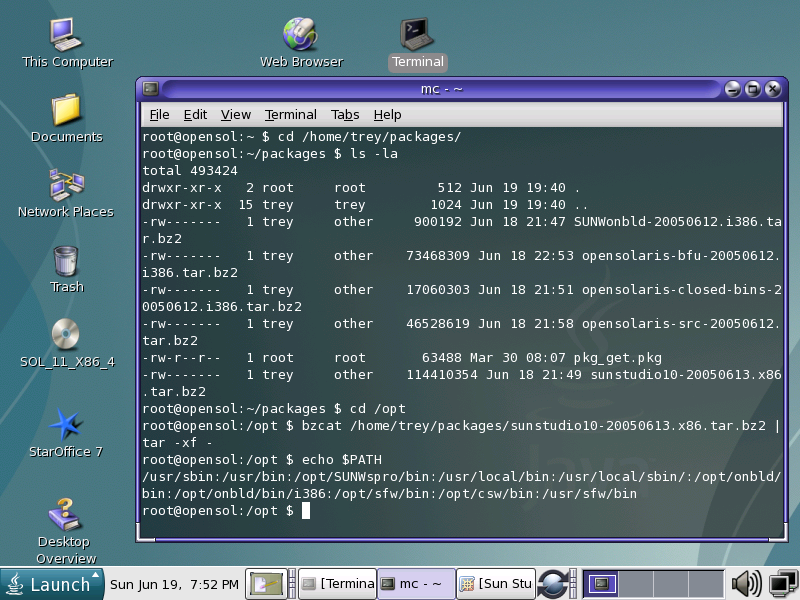
Task: Close the mc terminal window
Action: (x=773, y=89)
